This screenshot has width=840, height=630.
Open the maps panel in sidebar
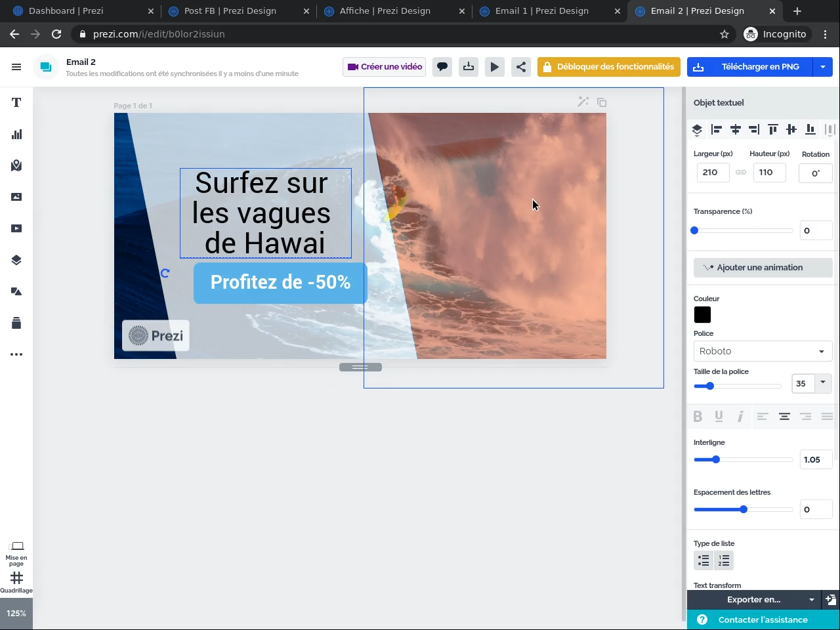click(16, 165)
